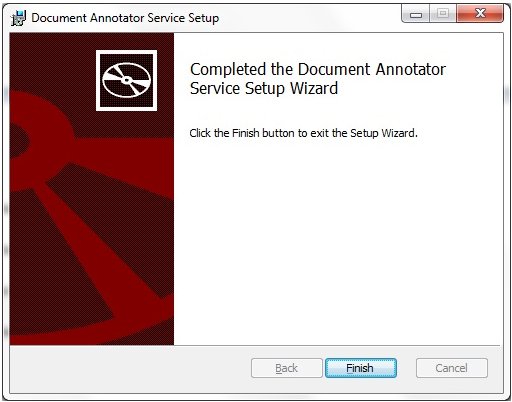Click the "Service Setup Wizard" heading line

(x=264, y=89)
